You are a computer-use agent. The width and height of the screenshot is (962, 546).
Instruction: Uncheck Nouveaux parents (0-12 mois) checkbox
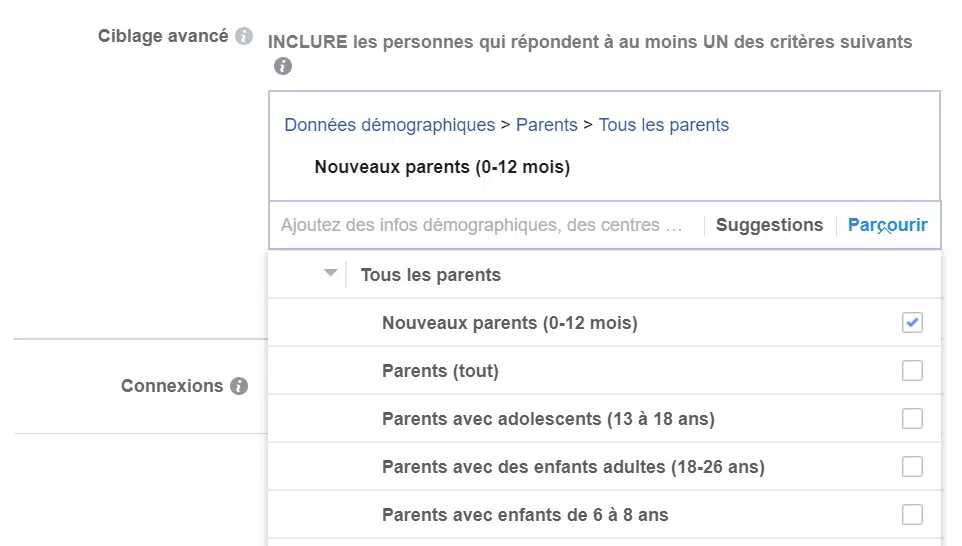click(912, 323)
